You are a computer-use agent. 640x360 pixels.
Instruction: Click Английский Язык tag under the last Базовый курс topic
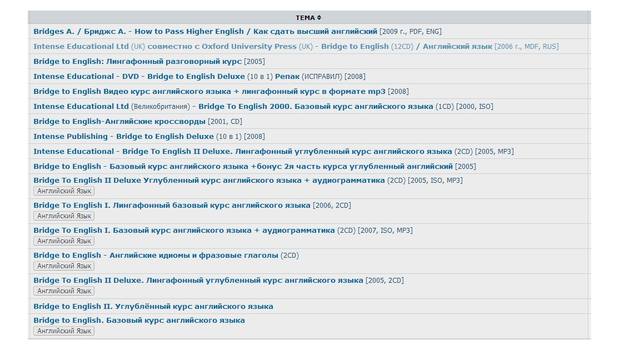[x=64, y=331]
